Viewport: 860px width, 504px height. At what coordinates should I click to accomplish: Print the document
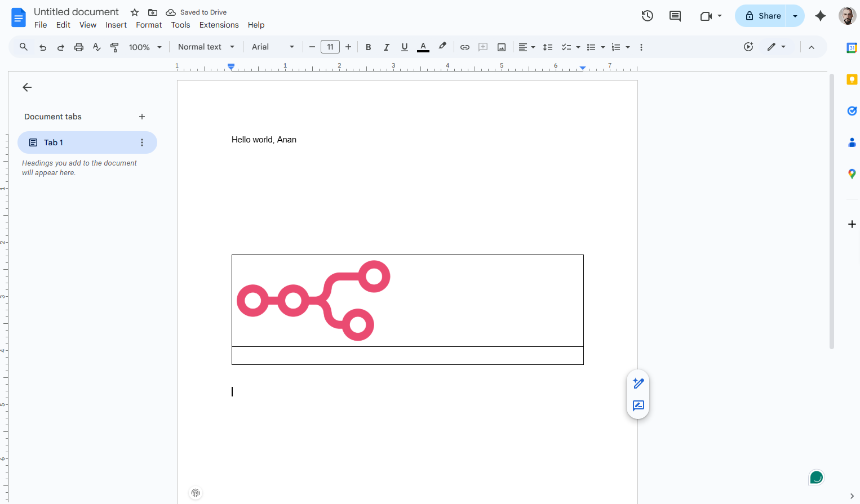(x=79, y=47)
